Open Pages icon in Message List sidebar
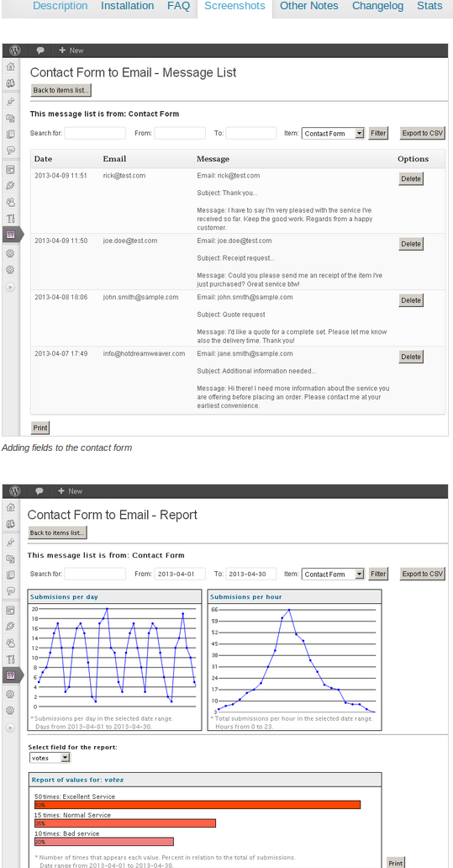Viewport: 453px width, 868px height. tap(11, 134)
